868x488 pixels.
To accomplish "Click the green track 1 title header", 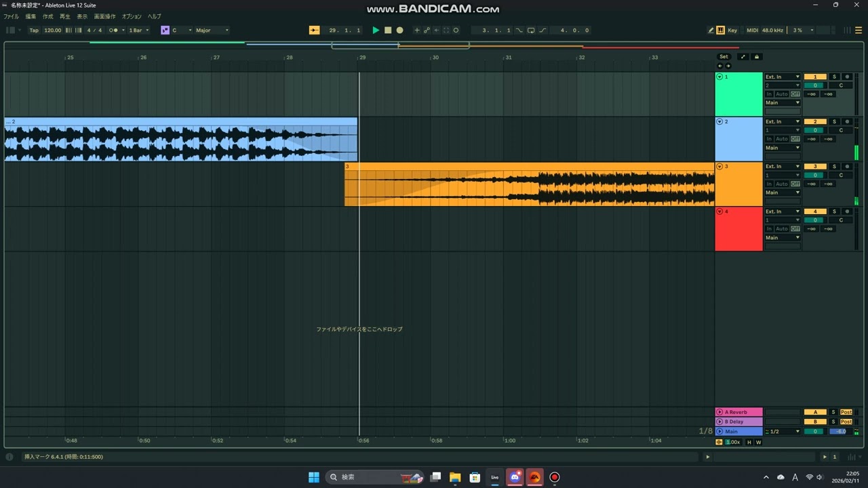I will 739,94.
